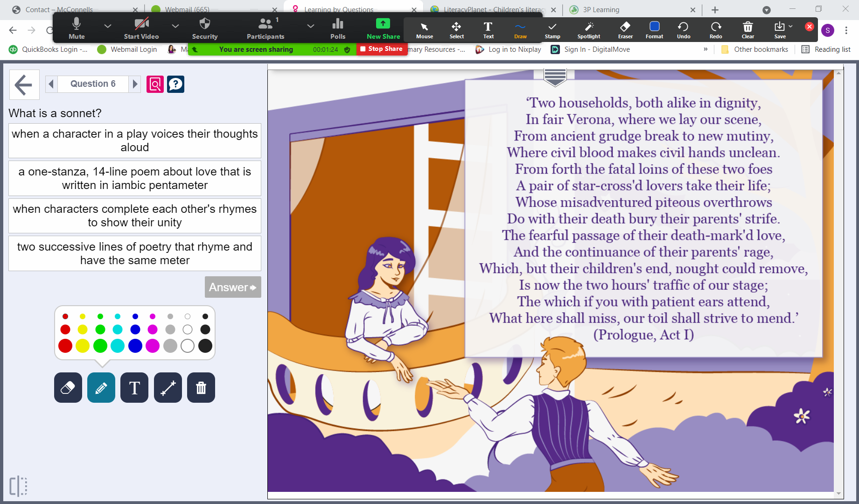This screenshot has width=859, height=504.
Task: Select the Spotlight annotation tool
Action: coord(588,29)
